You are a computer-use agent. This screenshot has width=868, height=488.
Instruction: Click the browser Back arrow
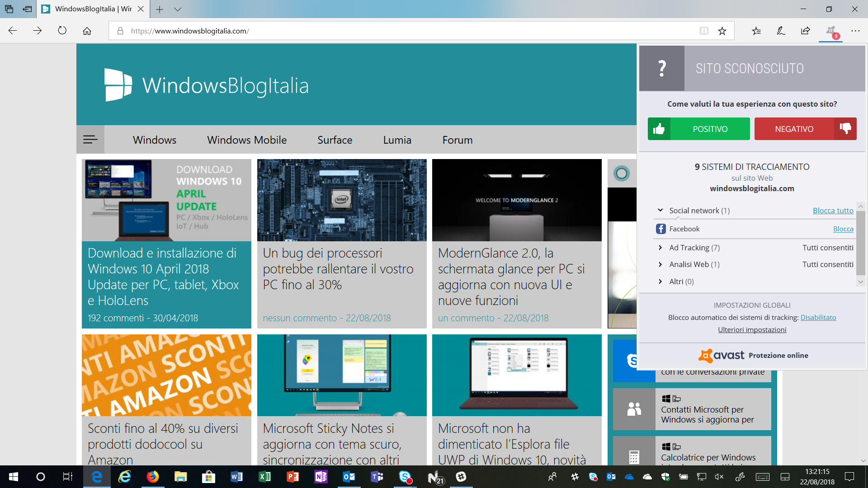(13, 31)
